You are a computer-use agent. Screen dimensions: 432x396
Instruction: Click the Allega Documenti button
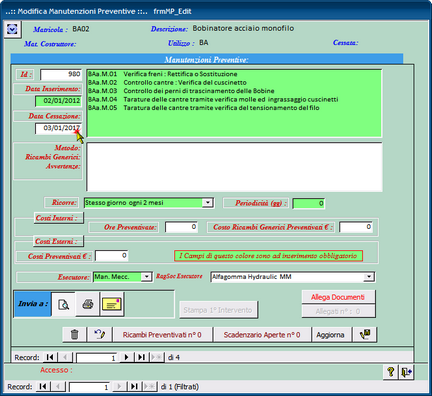coord(338,297)
